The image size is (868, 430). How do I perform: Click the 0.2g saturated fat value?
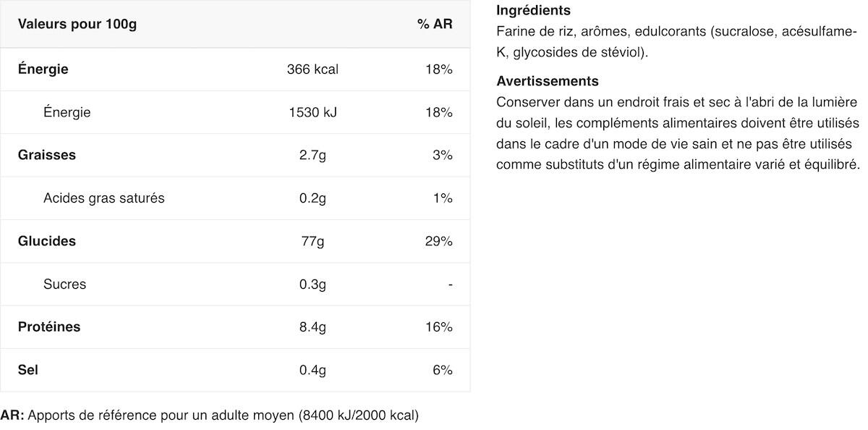coord(312,198)
